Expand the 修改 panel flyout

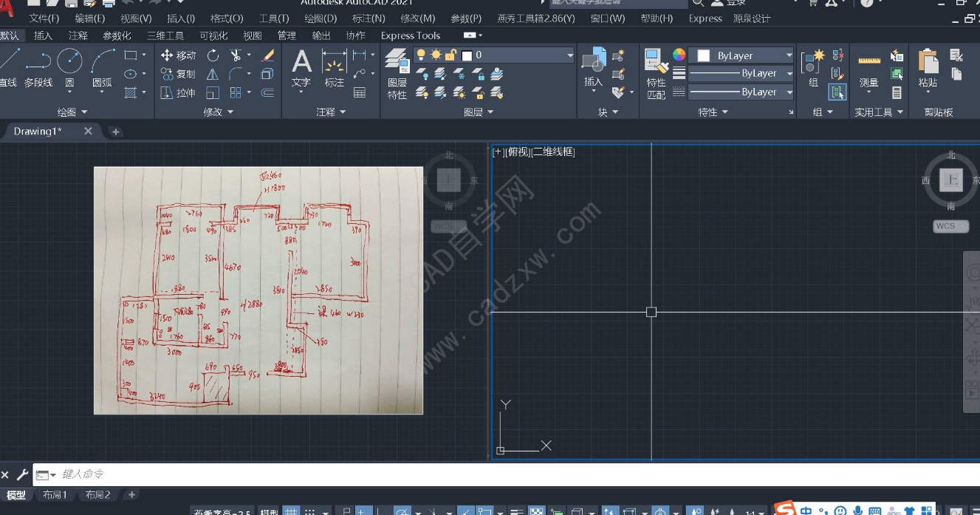click(x=219, y=112)
